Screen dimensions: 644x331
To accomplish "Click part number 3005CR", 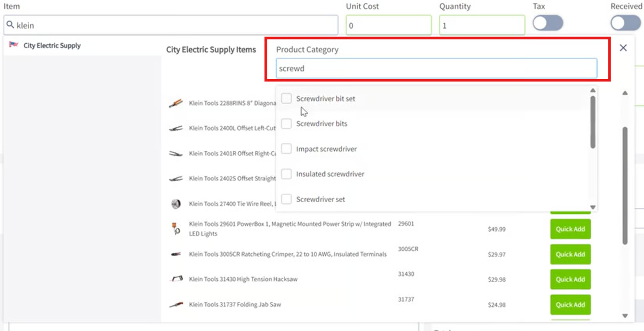I will click(408, 249).
